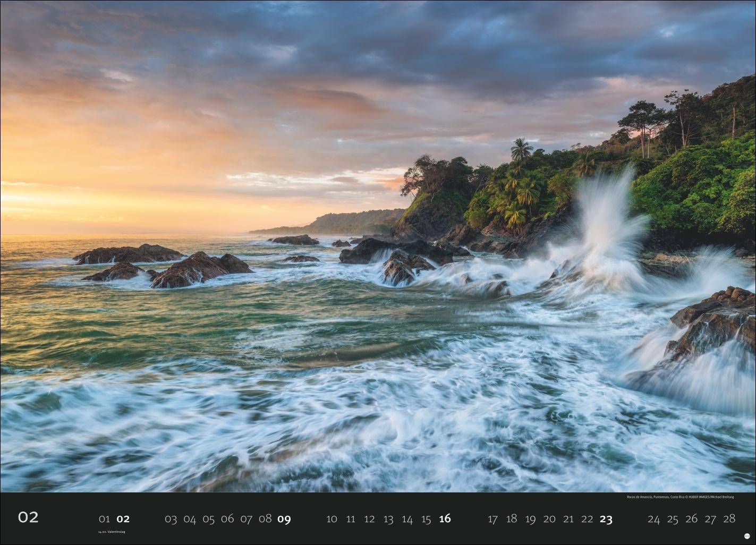
Task: Select day 08 in the date row
Action: click(x=265, y=519)
